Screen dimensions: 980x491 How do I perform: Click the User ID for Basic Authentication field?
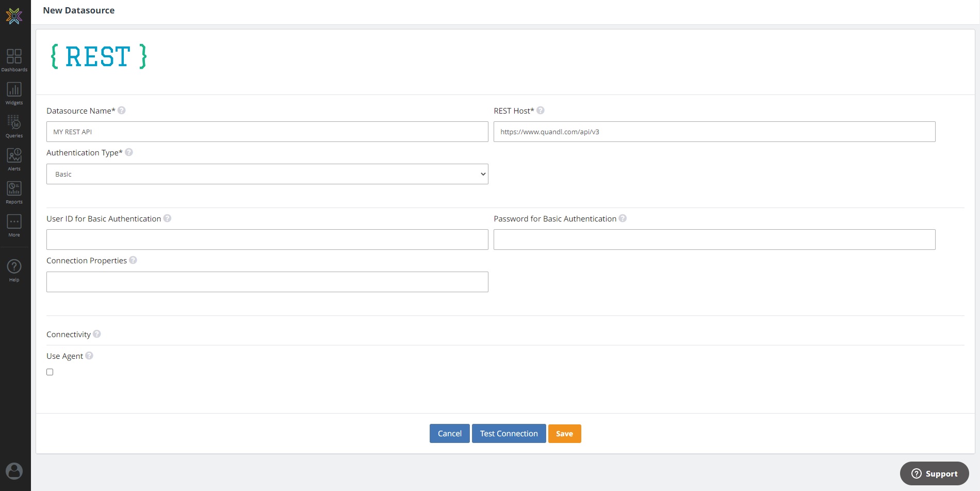coord(267,240)
